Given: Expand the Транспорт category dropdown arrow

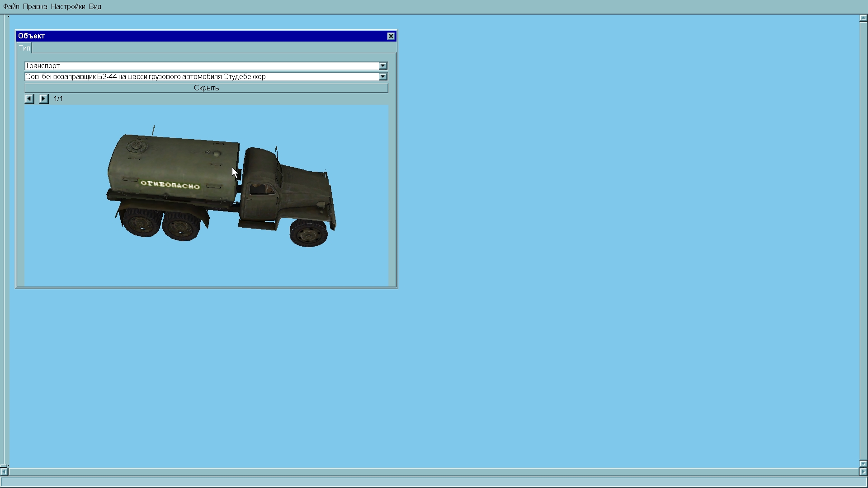Looking at the screenshot, I should [x=383, y=66].
